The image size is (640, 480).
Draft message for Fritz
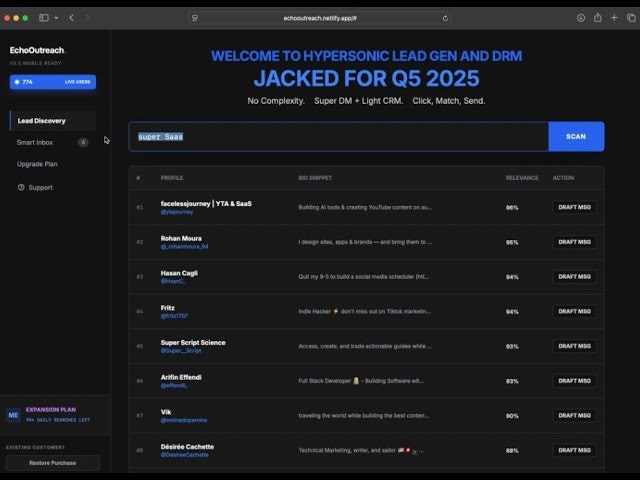coord(574,311)
